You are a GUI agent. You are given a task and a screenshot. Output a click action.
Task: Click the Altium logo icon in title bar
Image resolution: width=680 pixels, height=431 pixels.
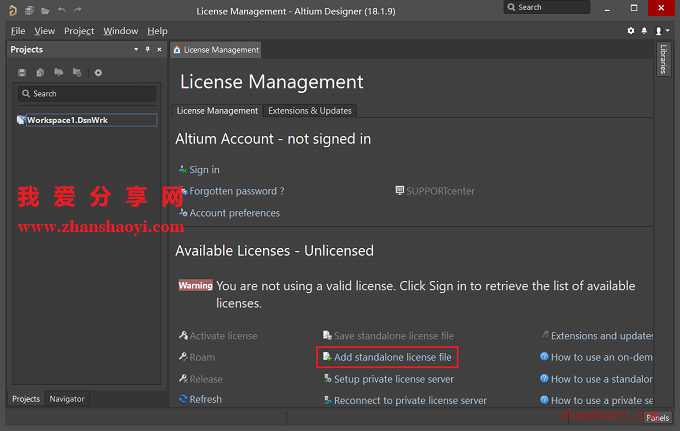click(13, 10)
